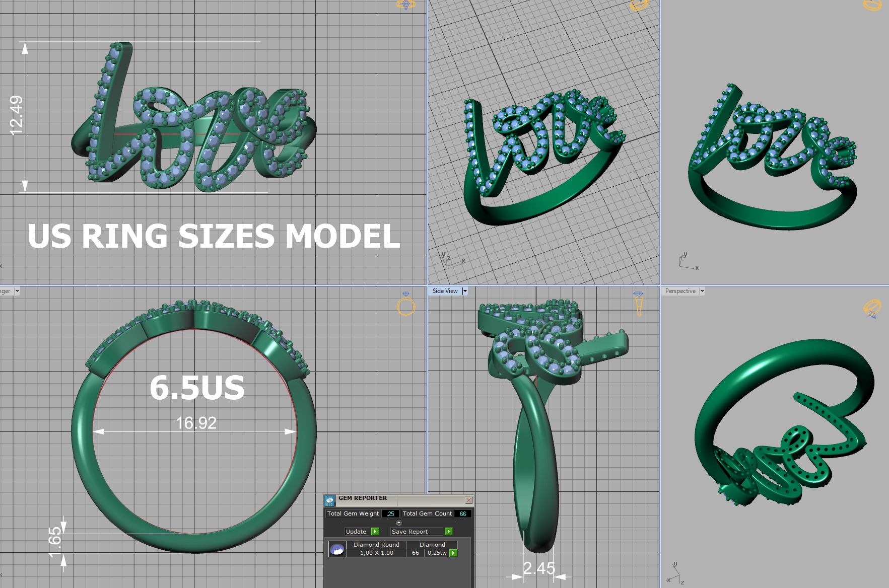
Task: Select the 16.92 inner diameter dimension
Action: [196, 422]
